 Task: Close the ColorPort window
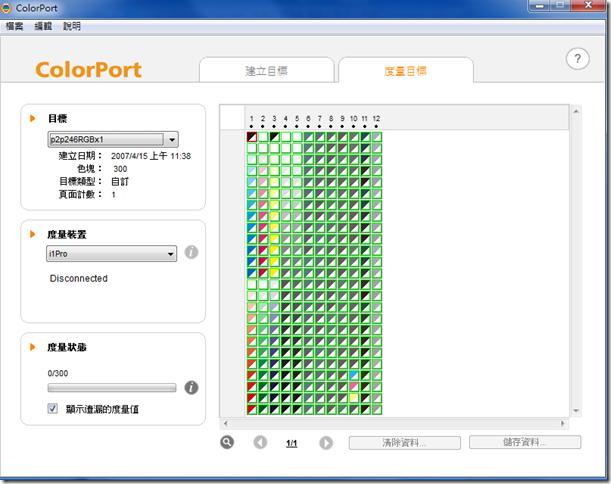tap(588, 5)
